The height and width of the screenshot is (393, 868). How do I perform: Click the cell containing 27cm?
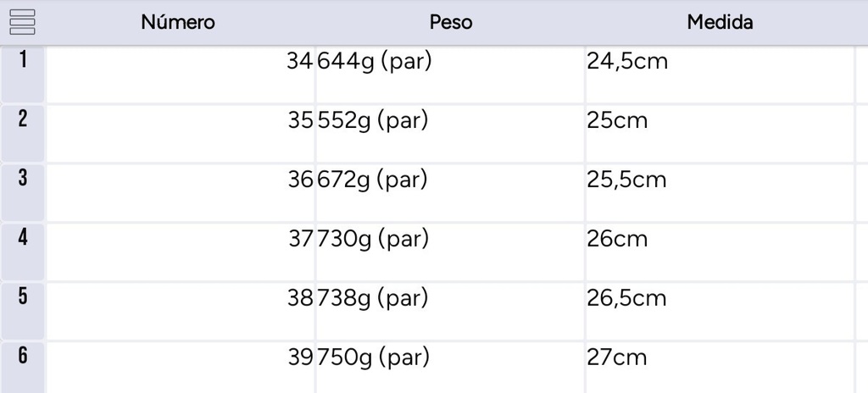[x=720, y=368]
